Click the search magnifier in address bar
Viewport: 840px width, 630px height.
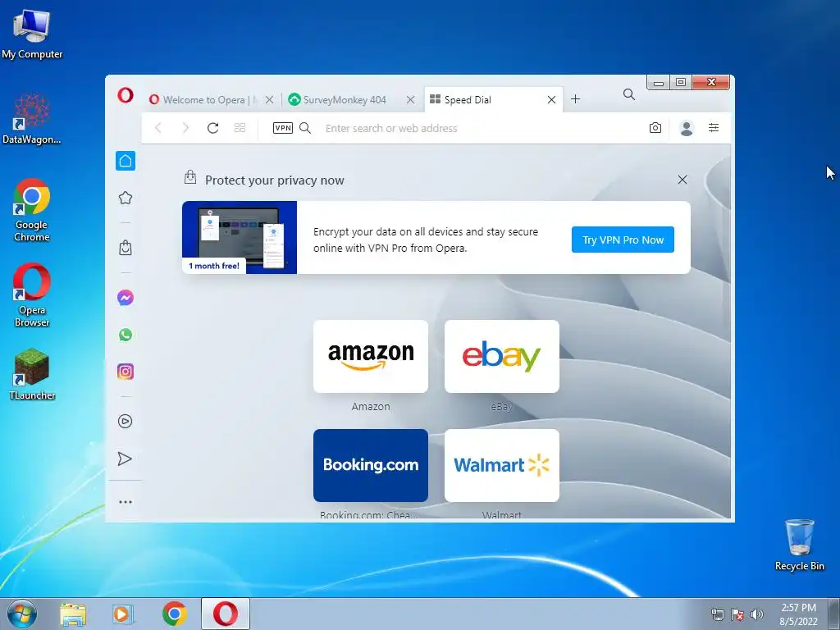[305, 127]
